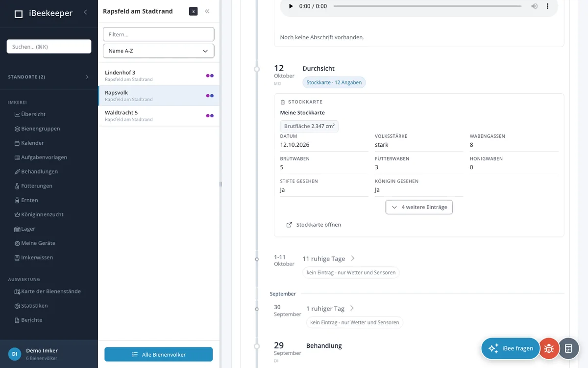Show Alle Bienenvölker
Image resolution: width=588 pixels, height=368 pixels.
click(158, 354)
